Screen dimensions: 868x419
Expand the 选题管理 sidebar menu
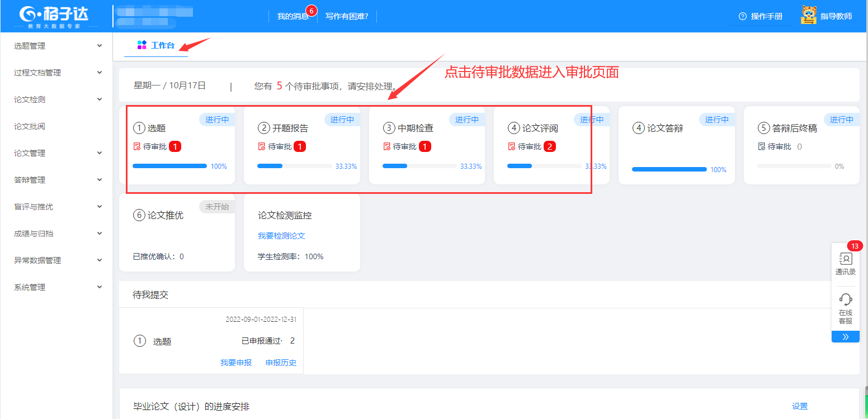coord(100,46)
